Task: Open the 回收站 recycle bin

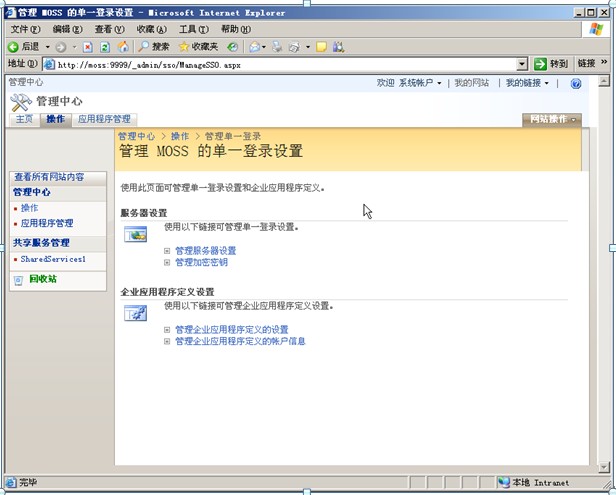Action: pyautogui.click(x=42, y=279)
